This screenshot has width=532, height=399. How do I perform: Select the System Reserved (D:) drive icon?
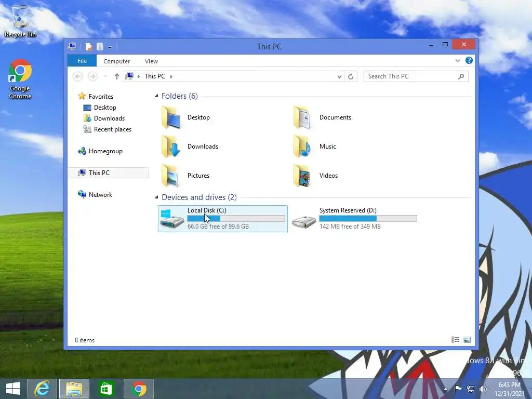304,221
